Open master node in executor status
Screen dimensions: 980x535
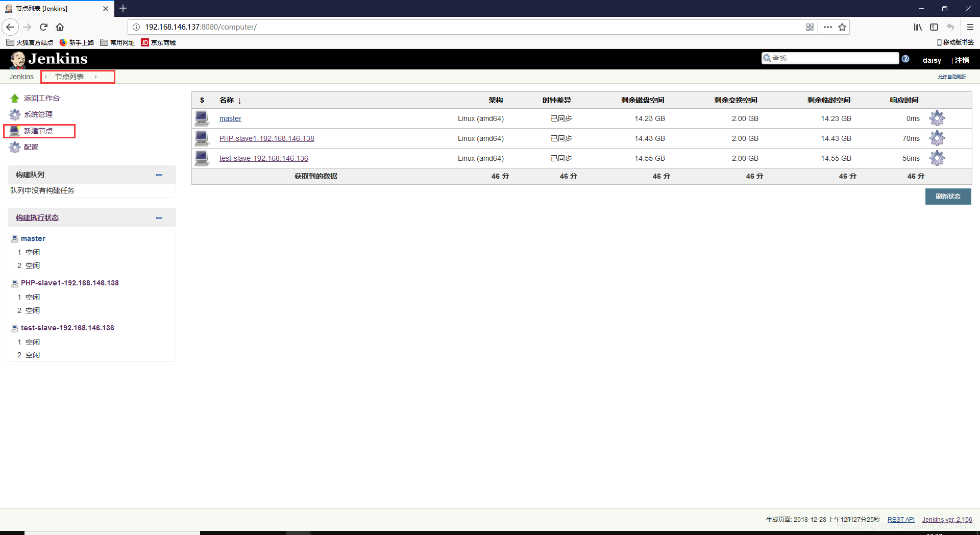(x=33, y=238)
